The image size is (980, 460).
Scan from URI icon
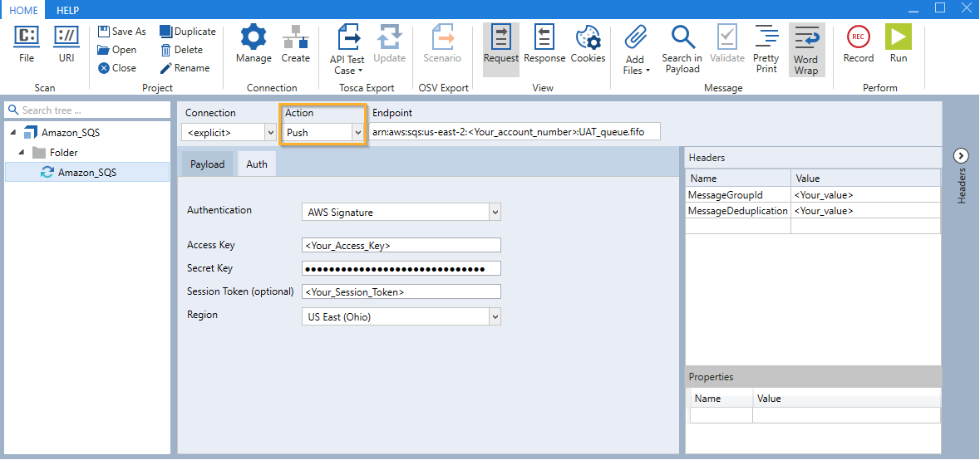tap(66, 37)
